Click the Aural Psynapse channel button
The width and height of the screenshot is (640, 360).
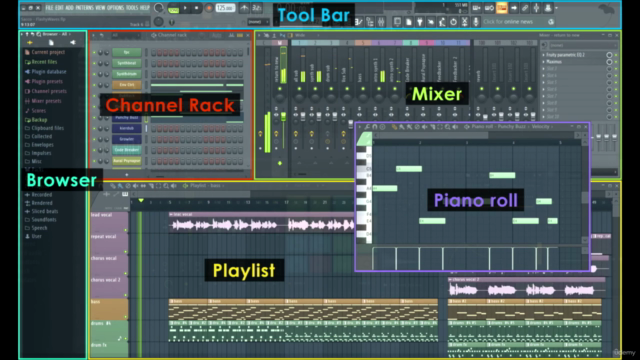point(127,161)
